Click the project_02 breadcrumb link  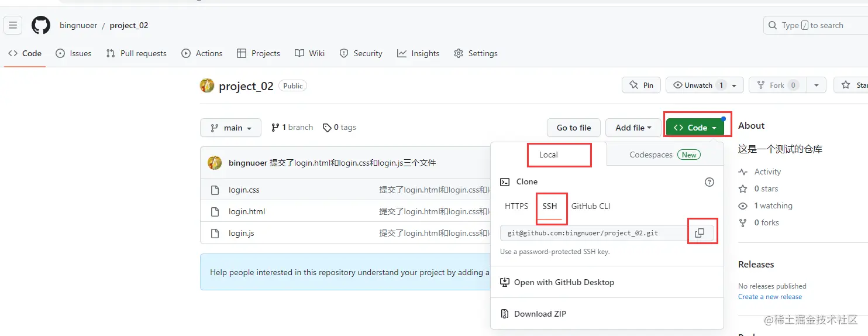[129, 25]
